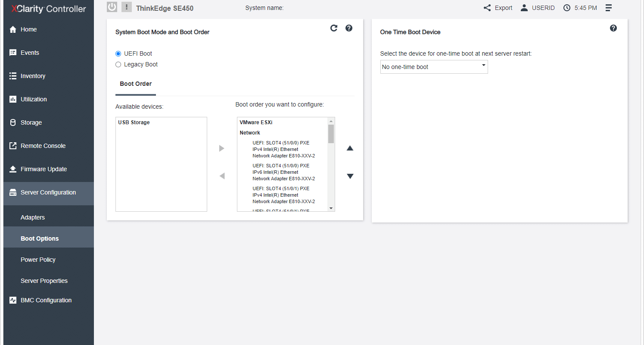The width and height of the screenshot is (644, 345).
Task: Click boot order list scrollbar thumb
Action: (x=331, y=134)
